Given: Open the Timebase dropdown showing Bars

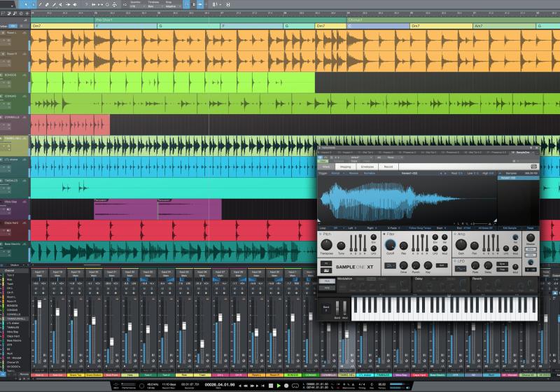Looking at the screenshot, I should point(154,6).
